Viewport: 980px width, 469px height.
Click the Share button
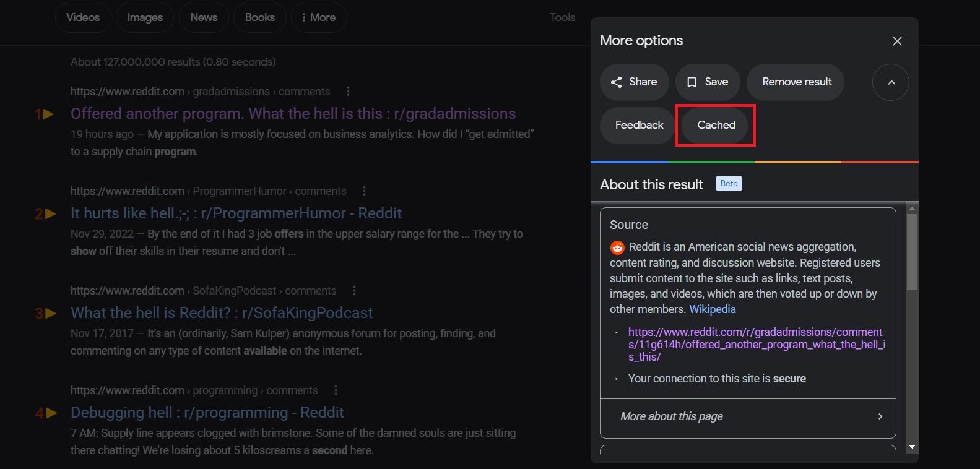634,82
